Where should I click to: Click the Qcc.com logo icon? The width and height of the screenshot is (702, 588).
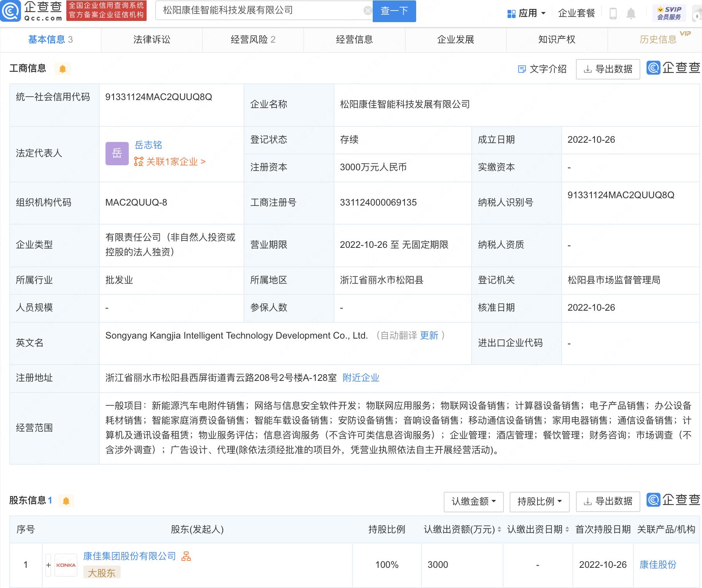click(10, 11)
